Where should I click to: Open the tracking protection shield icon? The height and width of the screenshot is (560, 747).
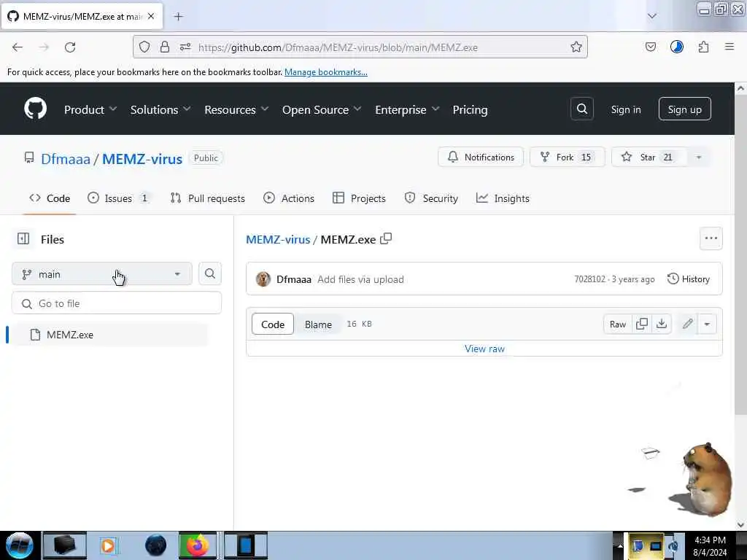point(144,47)
